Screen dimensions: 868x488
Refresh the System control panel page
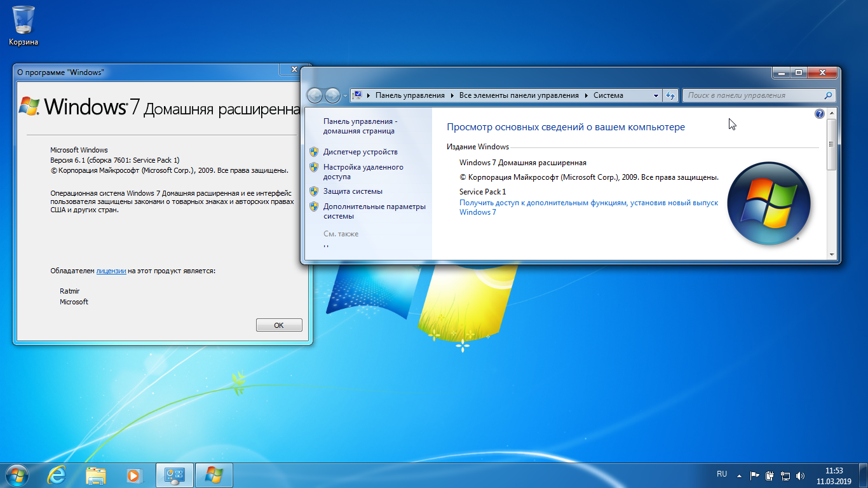point(670,95)
